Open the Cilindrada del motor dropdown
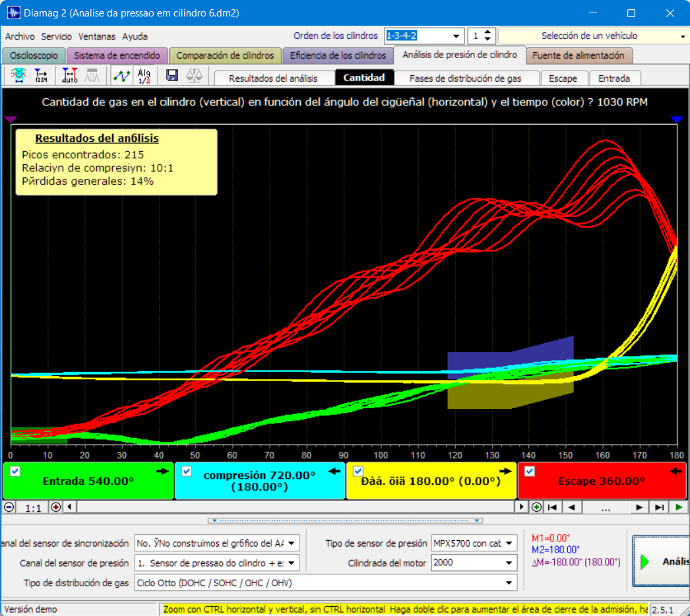 click(x=509, y=563)
